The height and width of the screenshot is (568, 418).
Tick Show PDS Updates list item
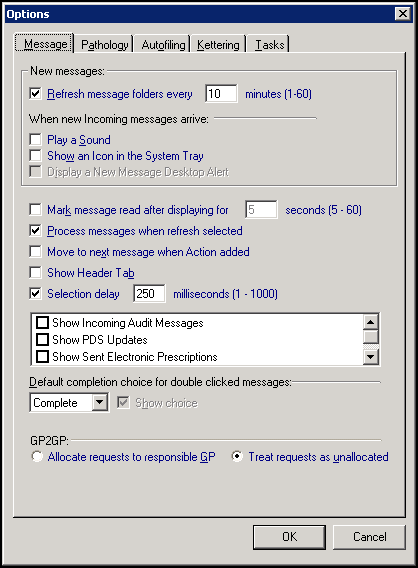pyautogui.click(x=42, y=339)
